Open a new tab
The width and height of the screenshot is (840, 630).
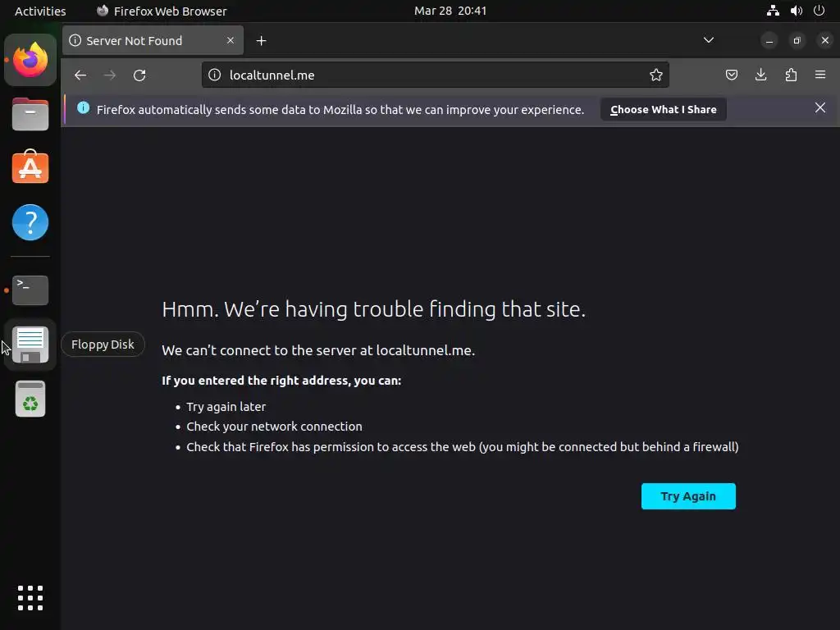(x=262, y=41)
